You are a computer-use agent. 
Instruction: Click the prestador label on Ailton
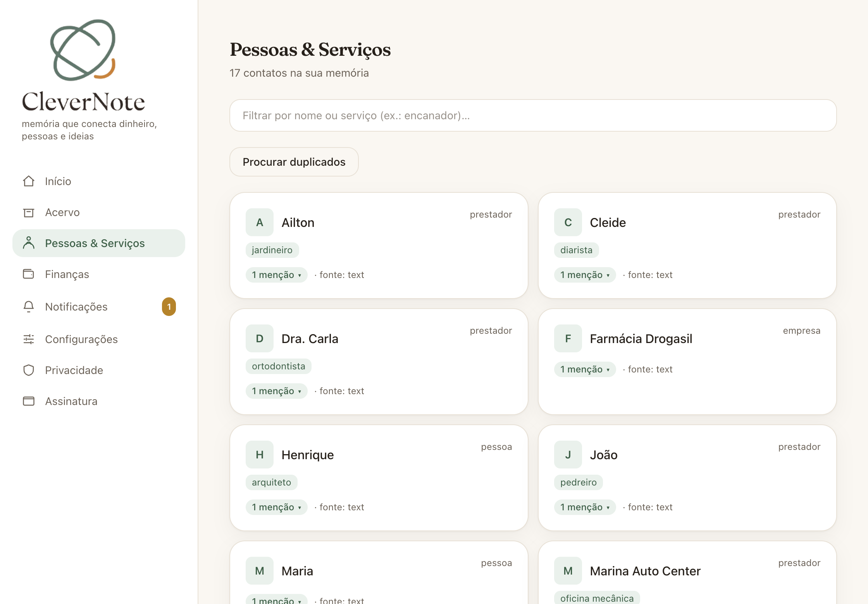(x=491, y=214)
